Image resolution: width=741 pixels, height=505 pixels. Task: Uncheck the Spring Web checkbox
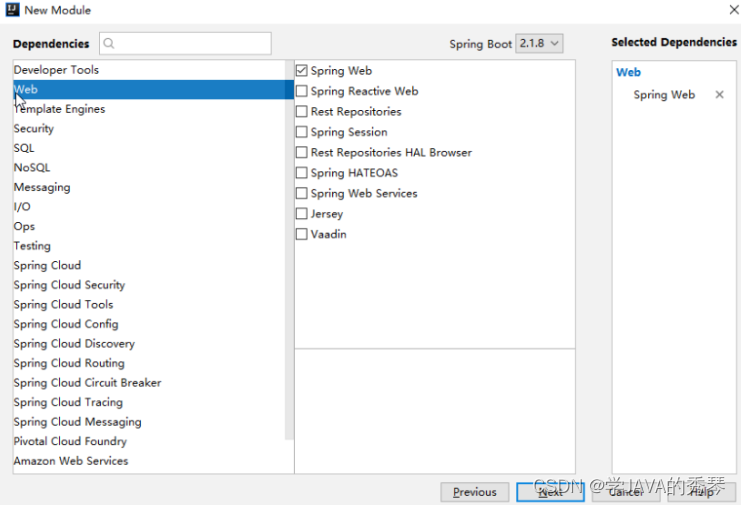click(x=302, y=70)
